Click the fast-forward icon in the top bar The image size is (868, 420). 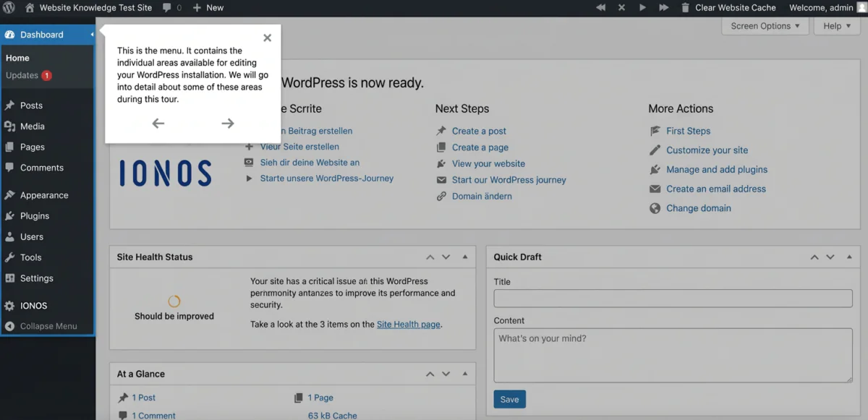click(x=663, y=8)
